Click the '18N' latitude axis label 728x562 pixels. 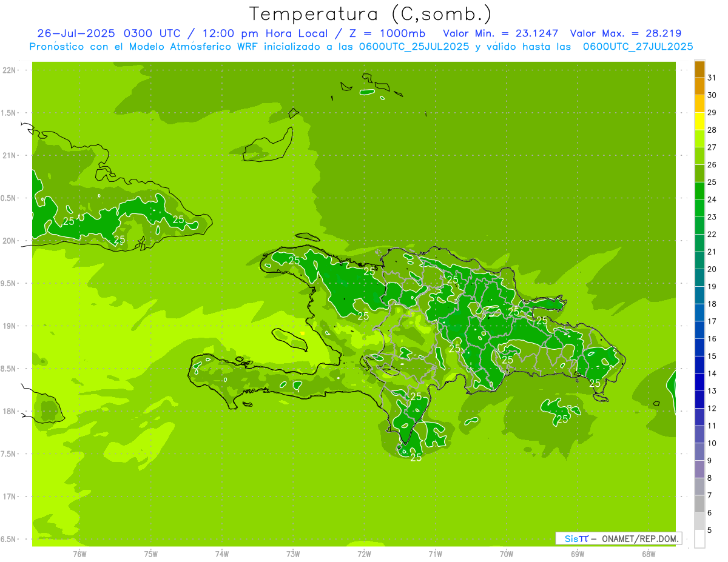point(10,411)
